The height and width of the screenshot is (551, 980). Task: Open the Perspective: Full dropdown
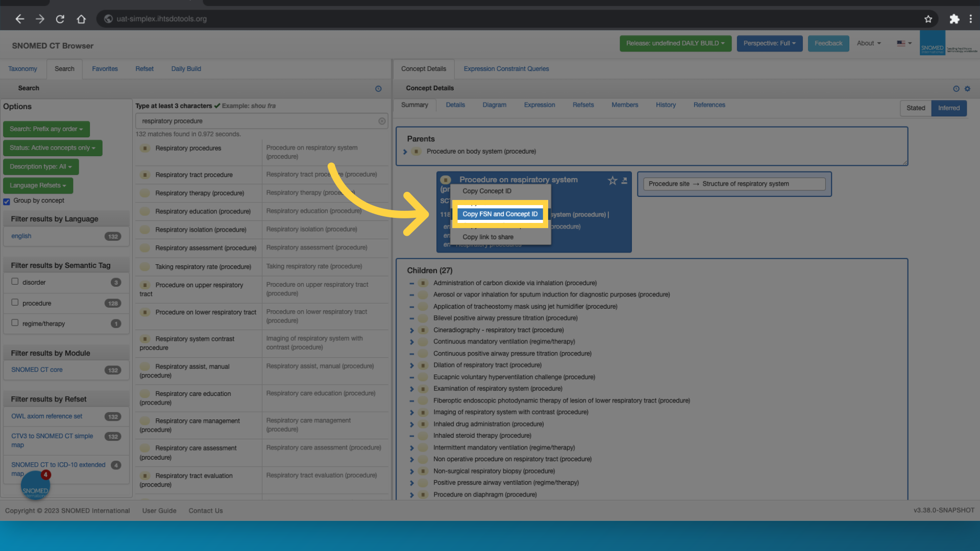(x=770, y=43)
